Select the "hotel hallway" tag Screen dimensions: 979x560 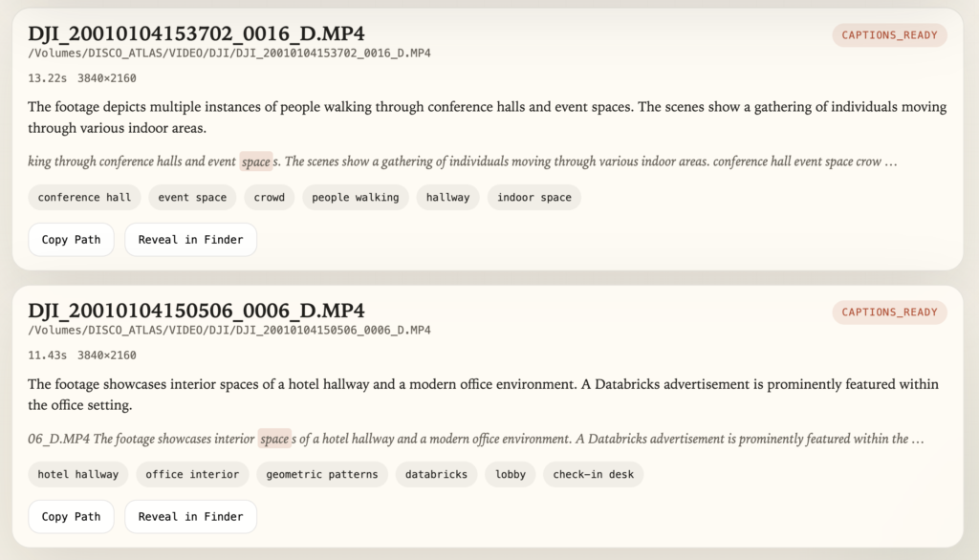[78, 474]
